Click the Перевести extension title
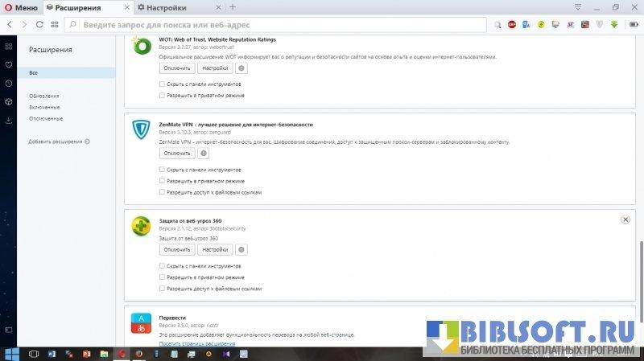Screen dimensions: 644x361 [172, 318]
